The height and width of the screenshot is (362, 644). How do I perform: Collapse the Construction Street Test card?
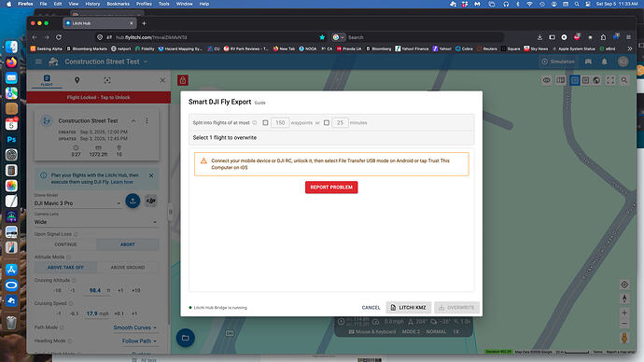point(133,121)
